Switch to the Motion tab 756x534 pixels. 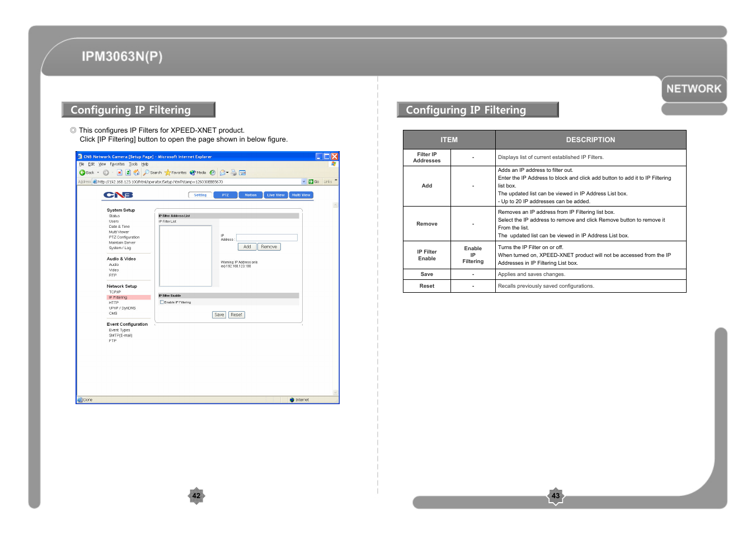pos(251,195)
